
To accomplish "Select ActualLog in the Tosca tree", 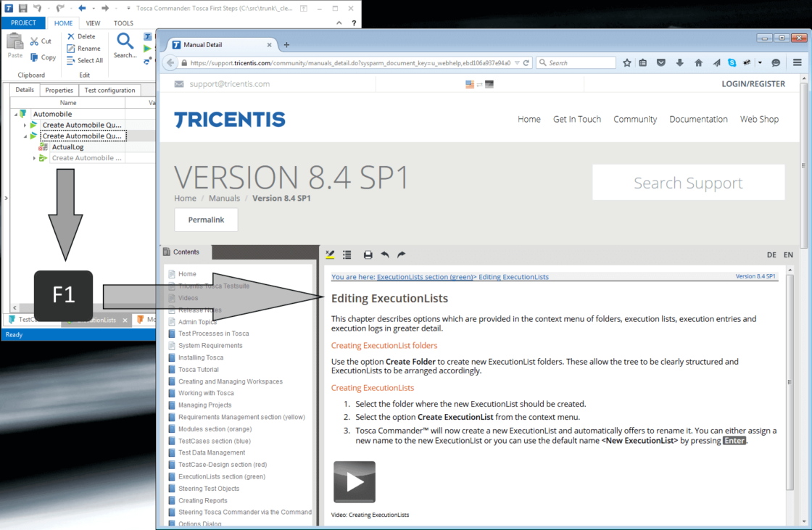I will point(68,147).
